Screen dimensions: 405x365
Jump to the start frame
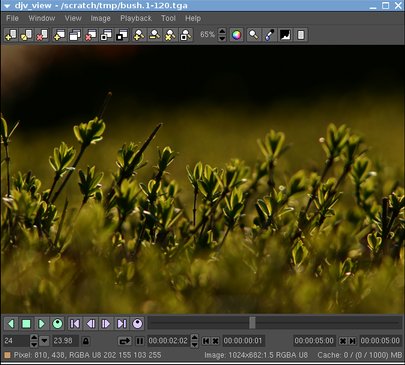(x=75, y=324)
